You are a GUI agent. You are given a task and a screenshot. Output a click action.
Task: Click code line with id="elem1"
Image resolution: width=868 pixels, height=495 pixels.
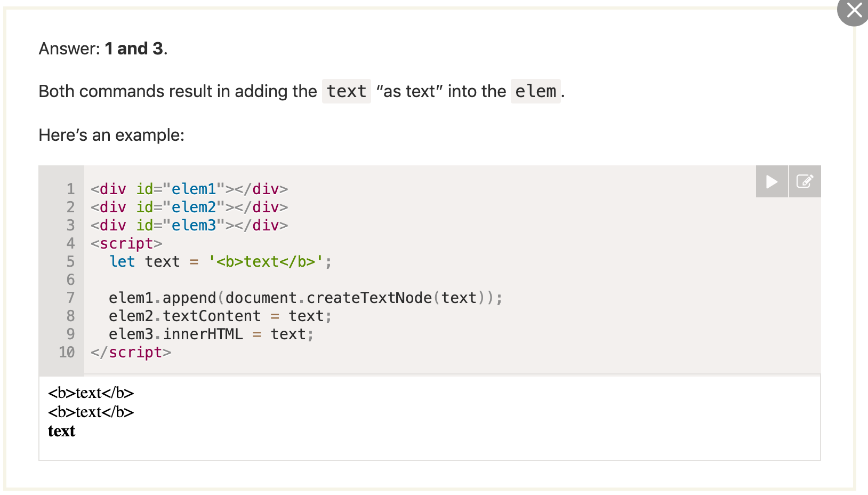[189, 189]
